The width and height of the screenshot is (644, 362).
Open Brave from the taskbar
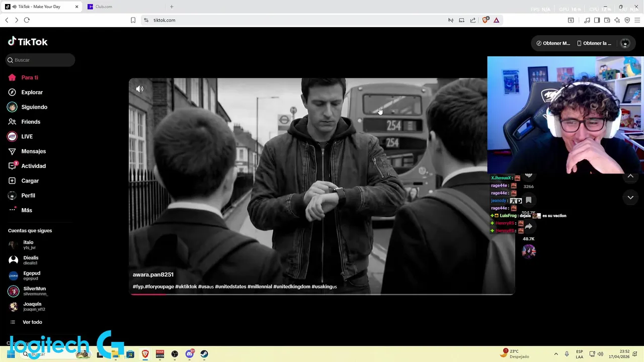145,354
